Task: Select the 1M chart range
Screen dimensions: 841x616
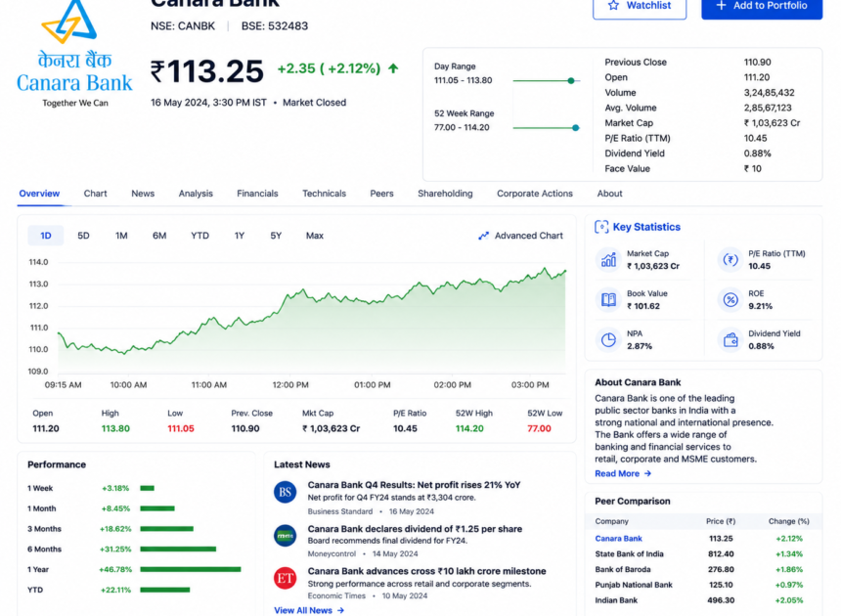Action: pos(121,236)
